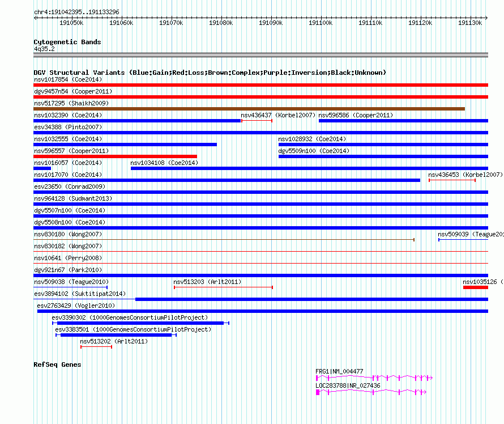Click the brown nsv517295 complex variant bar
The height and width of the screenshot is (424, 504).
coord(249,109)
